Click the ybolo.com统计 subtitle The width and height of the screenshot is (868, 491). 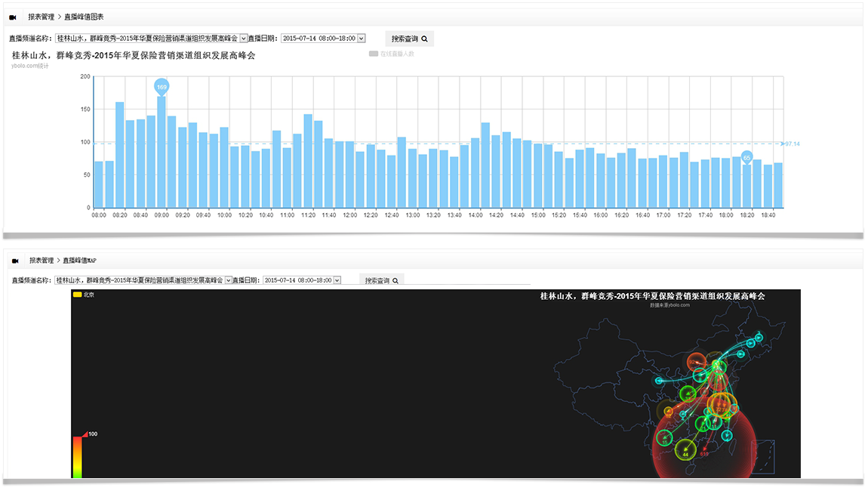coord(30,66)
